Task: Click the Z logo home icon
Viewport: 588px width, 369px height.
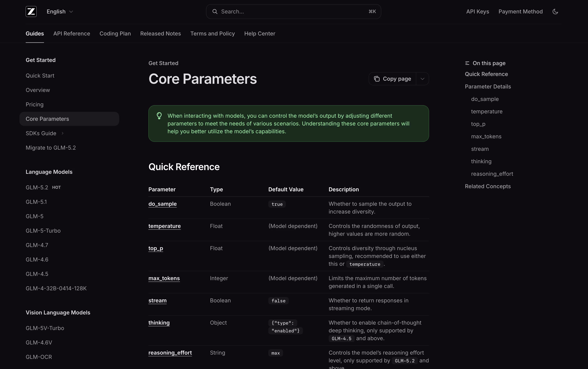Action: [x=31, y=11]
